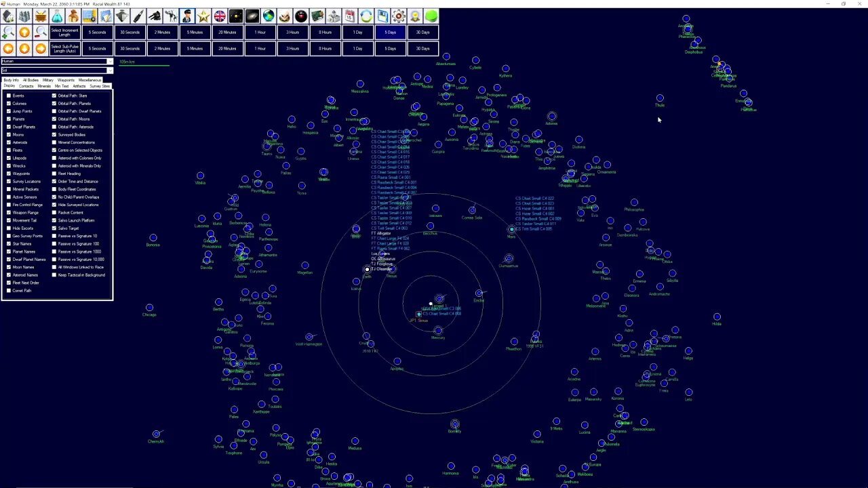Click the Thule asteroid on map

(x=660, y=98)
